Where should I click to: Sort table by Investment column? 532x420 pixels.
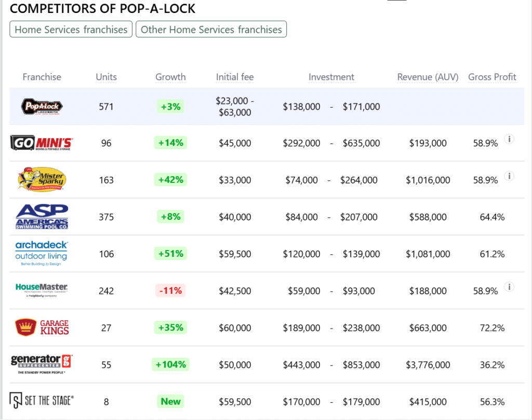coord(331,77)
